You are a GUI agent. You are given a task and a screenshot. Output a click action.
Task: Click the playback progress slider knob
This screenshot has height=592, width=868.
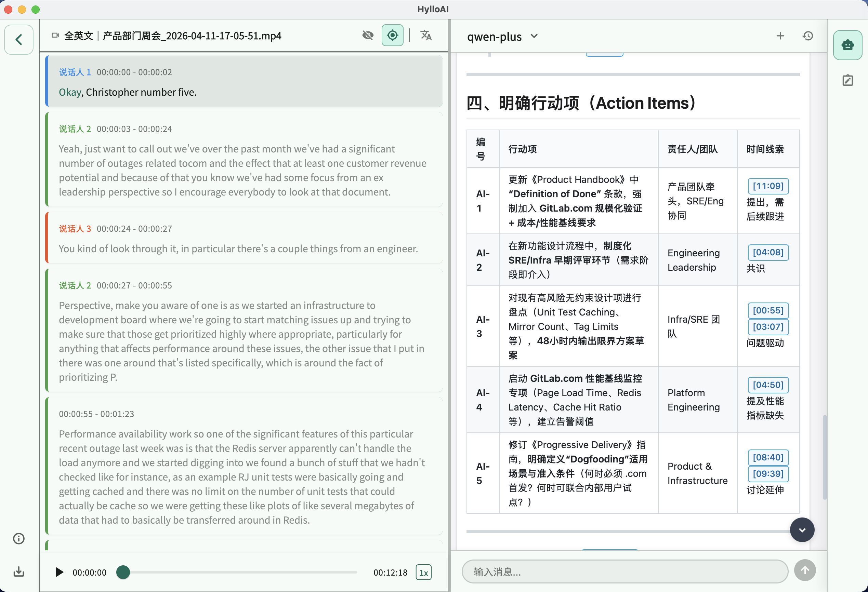pos(123,572)
